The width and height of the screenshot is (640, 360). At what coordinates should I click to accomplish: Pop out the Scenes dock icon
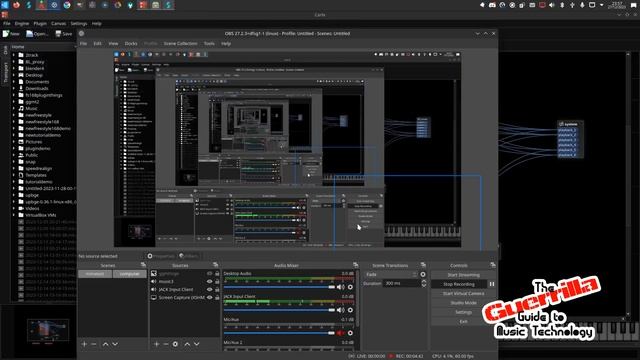[143, 265]
